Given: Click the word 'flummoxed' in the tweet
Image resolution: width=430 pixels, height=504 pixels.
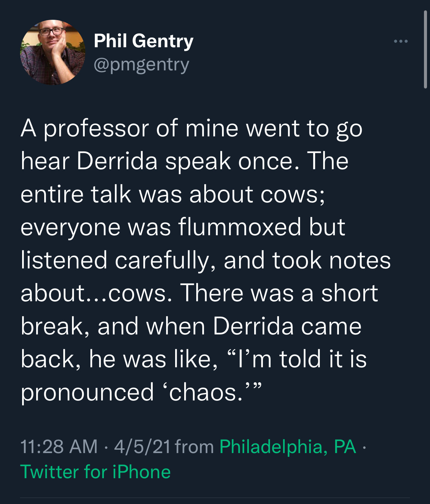Looking at the screenshot, I should tap(240, 227).
